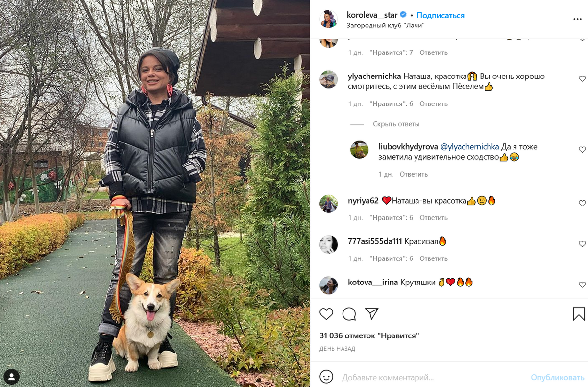Open the location Загородный клуб "Лачи"

pyautogui.click(x=385, y=25)
